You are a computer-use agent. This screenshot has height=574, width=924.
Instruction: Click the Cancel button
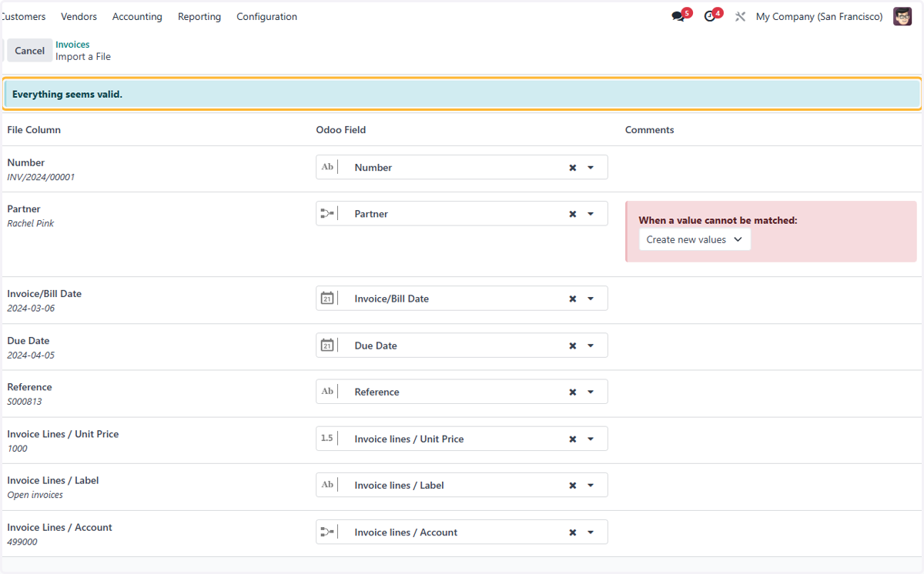pyautogui.click(x=29, y=50)
